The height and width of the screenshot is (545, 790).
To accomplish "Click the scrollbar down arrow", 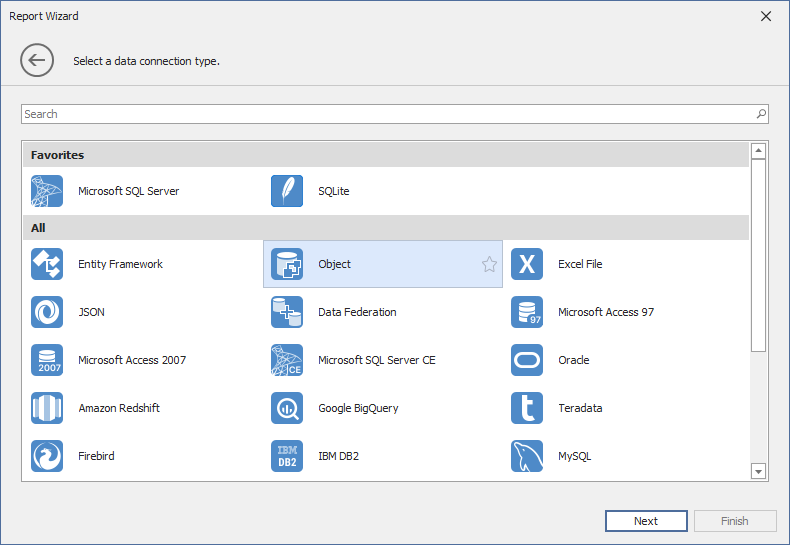I will pyautogui.click(x=758, y=471).
